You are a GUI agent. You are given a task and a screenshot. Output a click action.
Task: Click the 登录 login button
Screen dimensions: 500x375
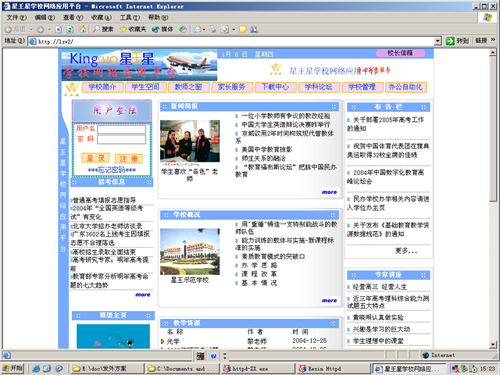click(x=95, y=158)
